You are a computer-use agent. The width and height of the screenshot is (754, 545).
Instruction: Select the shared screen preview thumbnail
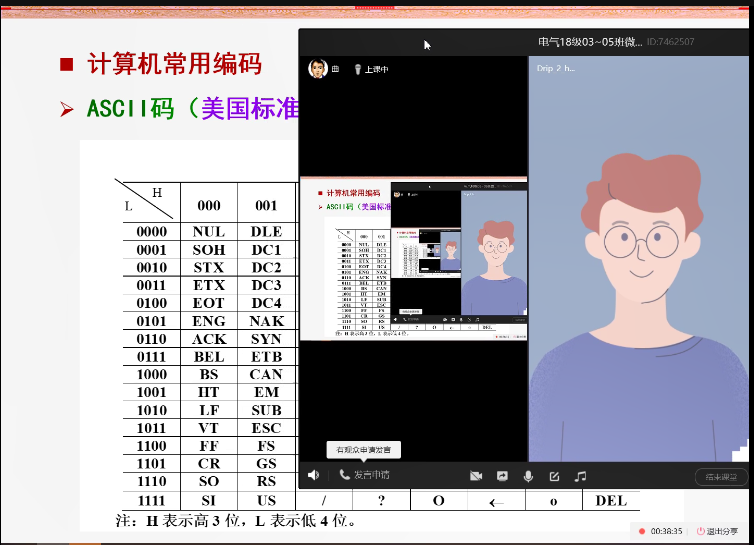[413, 258]
